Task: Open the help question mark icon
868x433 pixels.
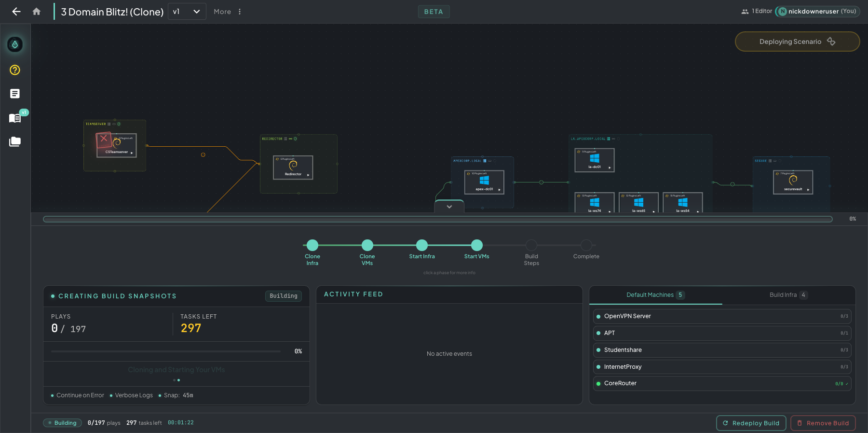Action: click(15, 70)
